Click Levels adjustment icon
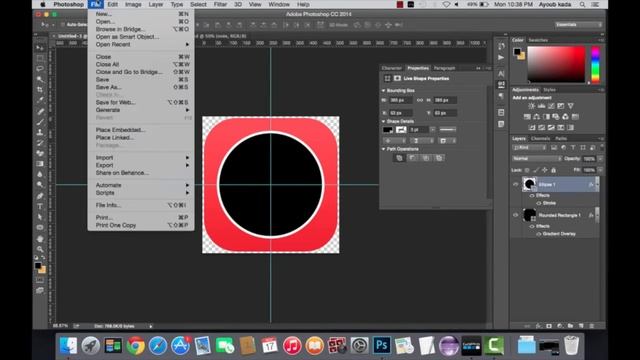 pos(541,106)
